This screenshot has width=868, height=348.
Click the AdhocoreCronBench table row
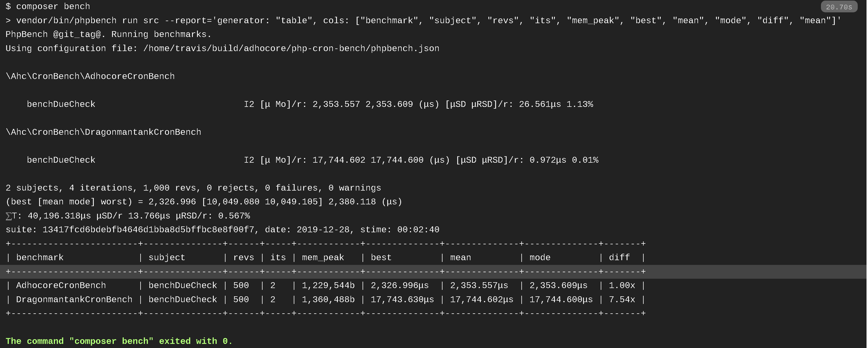point(325,286)
